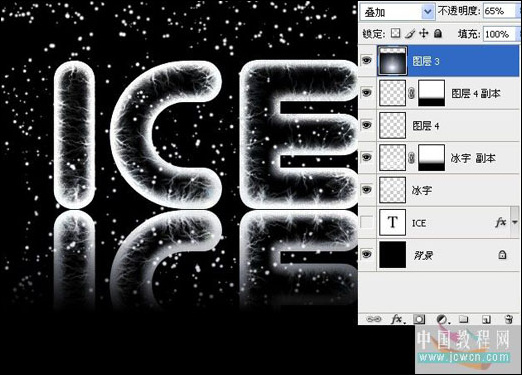
Task: Click the lock image pixels brush icon
Action: coord(410,33)
